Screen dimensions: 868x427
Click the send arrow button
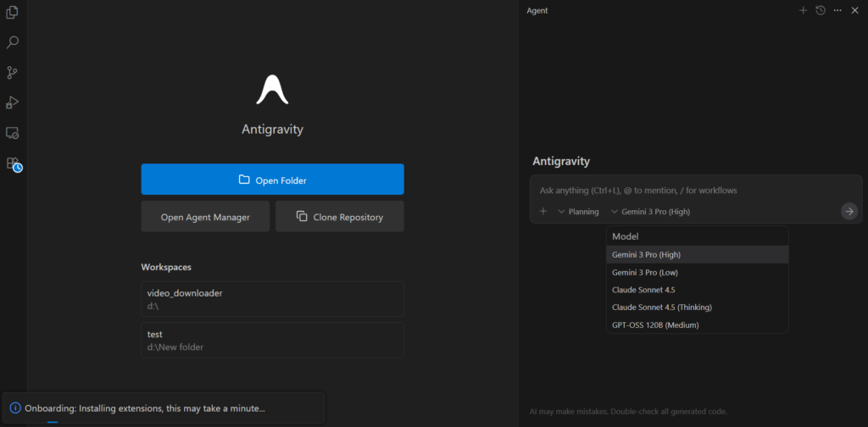coord(849,211)
